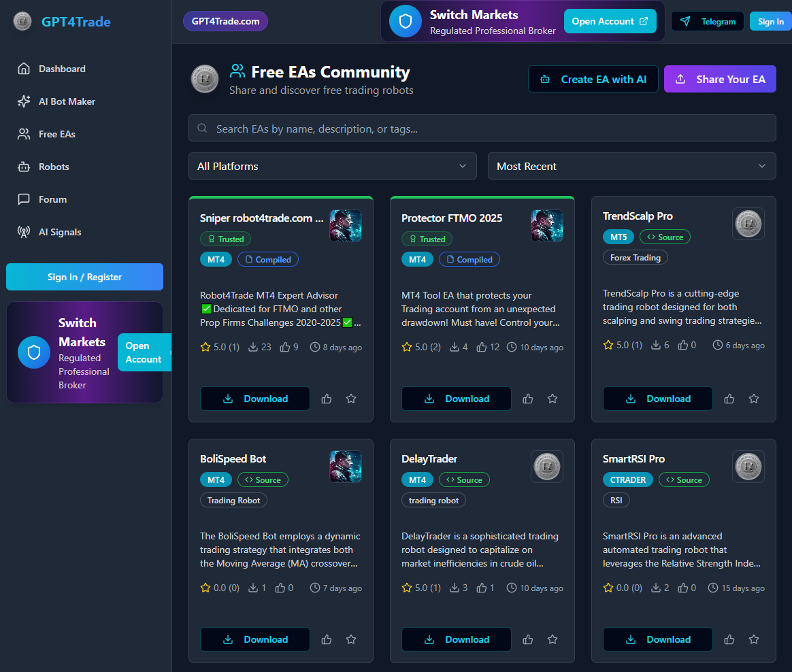Screen dimensions: 792x672
Task: Click the Sign In / Register button
Action: 84,277
